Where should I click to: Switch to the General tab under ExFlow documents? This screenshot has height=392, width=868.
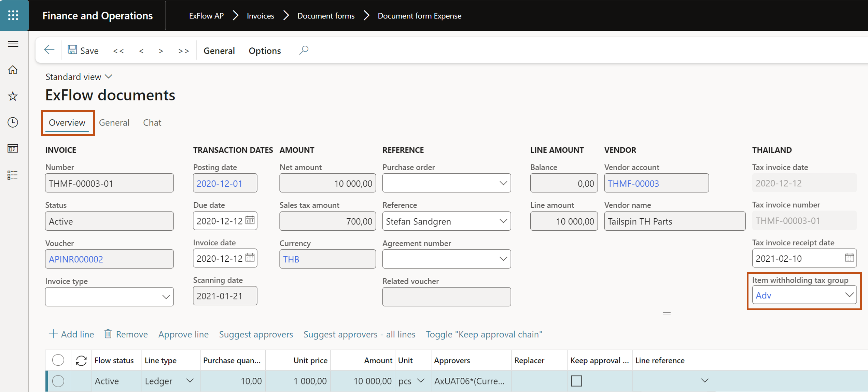click(114, 122)
